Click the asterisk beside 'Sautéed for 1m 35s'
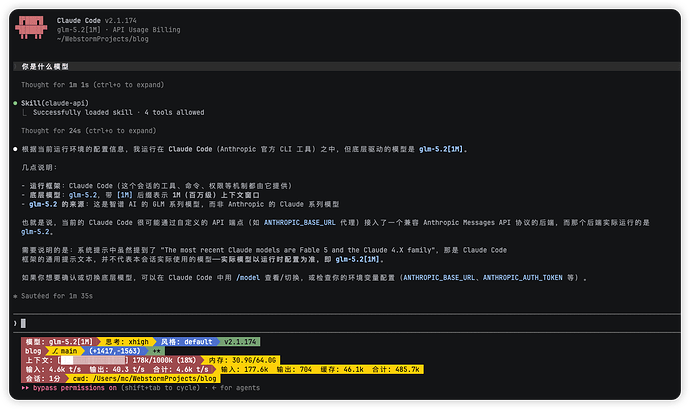690x409 pixels. pos(15,296)
